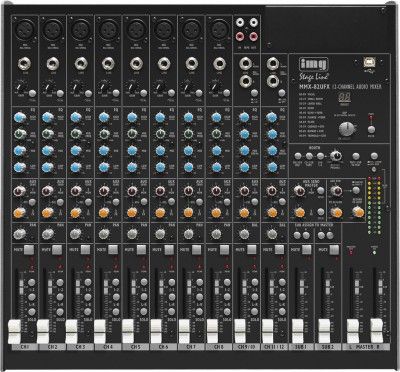
Task: Adjust the CH 9/10 balance knob
Action: click(244, 234)
